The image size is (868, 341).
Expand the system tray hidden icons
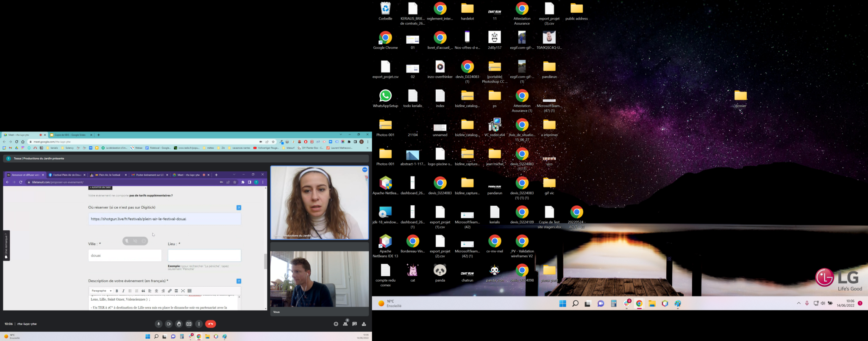798,304
